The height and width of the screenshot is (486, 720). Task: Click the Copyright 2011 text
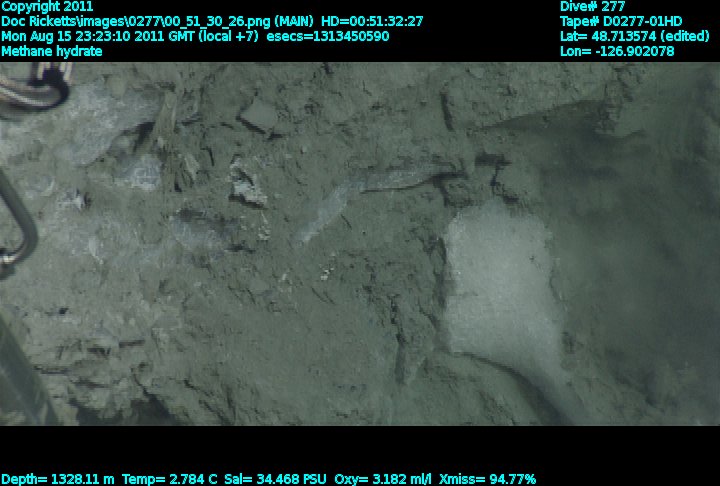[x=47, y=6]
